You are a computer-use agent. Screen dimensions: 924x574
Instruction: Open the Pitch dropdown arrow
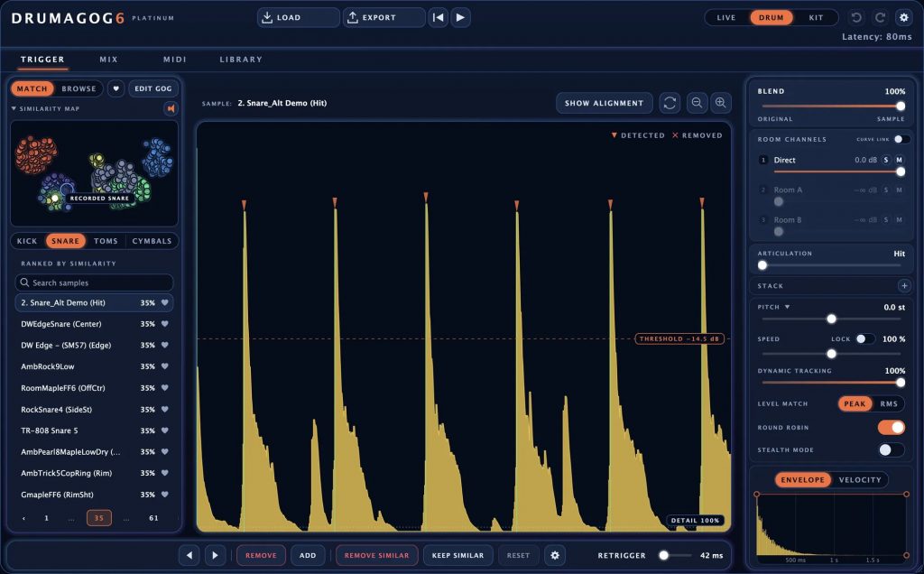(x=787, y=307)
